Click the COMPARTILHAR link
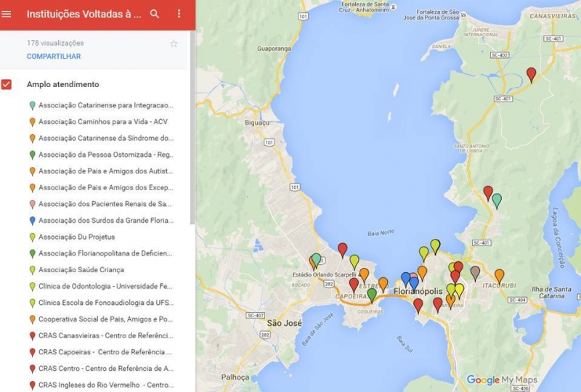Screen dimensions: 581x392 pos(54,57)
